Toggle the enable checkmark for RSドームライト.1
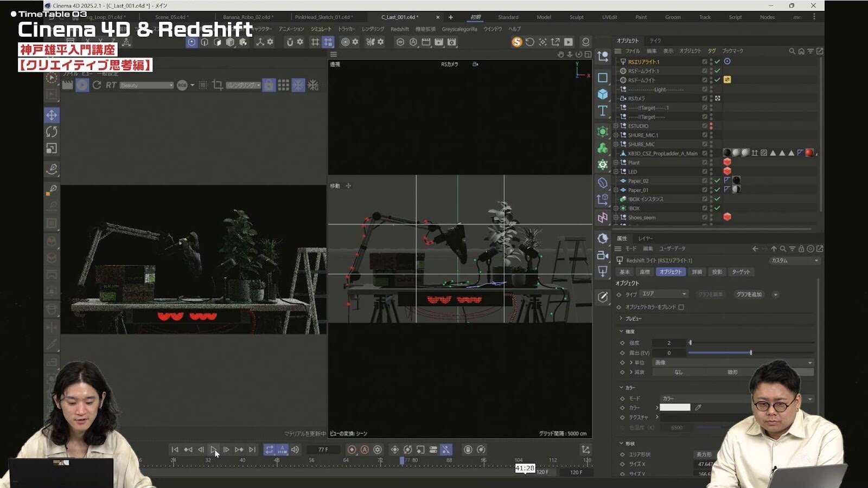The height and width of the screenshot is (488, 868). pos(717,71)
